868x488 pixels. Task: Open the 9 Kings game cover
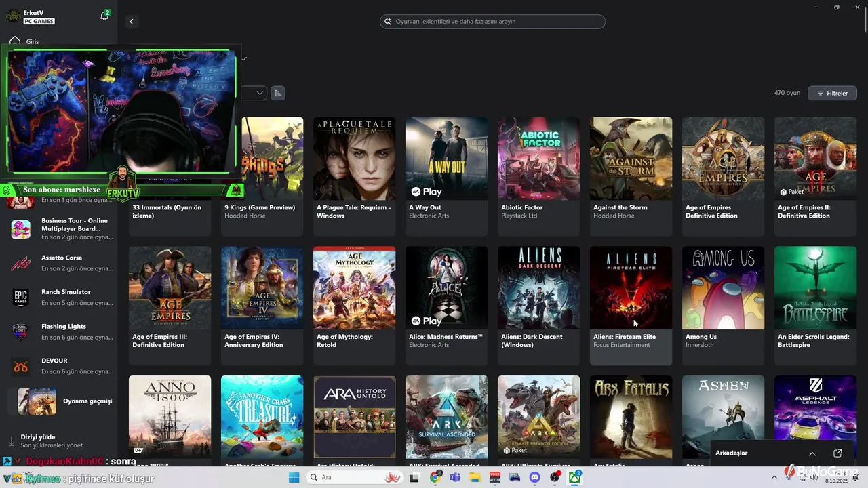point(272,159)
